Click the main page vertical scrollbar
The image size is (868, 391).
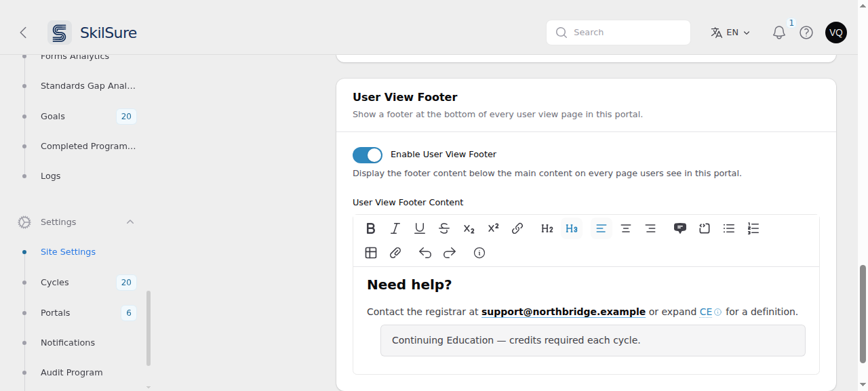coord(863,313)
